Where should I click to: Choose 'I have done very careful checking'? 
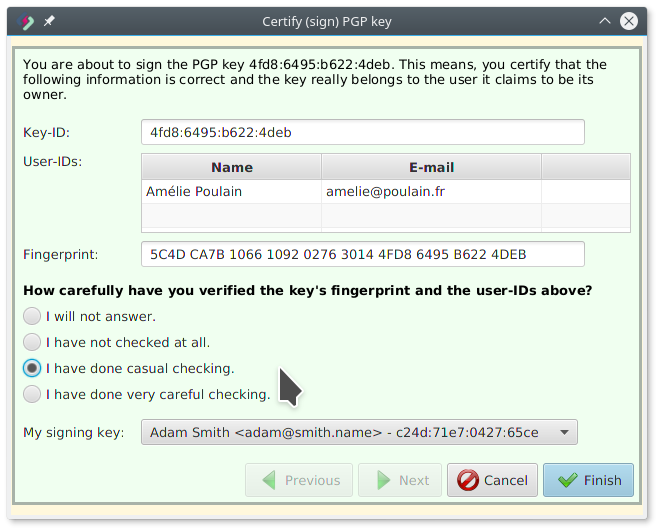tap(33, 394)
